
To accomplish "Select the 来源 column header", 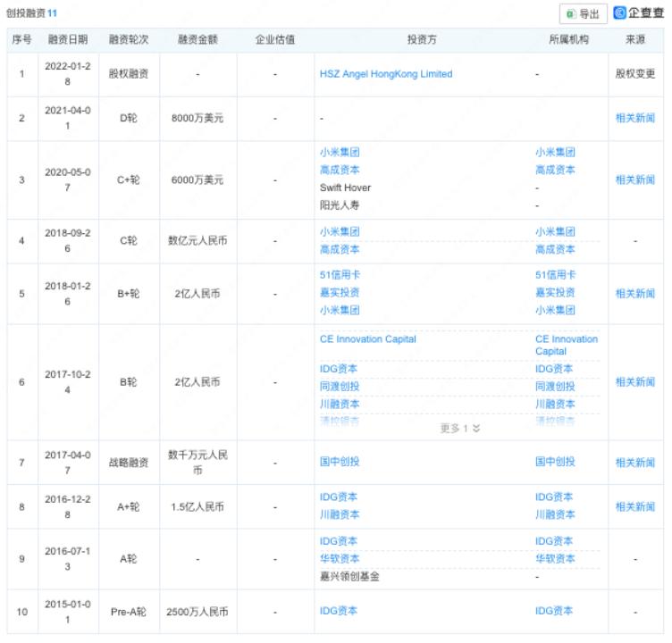I will [x=635, y=40].
